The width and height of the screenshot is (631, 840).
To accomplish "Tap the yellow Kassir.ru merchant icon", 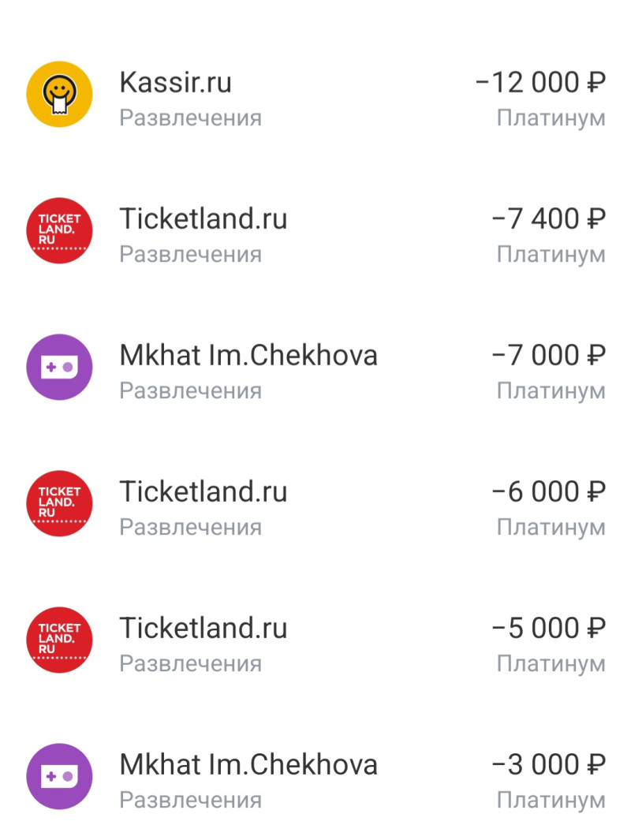I will 59,95.
